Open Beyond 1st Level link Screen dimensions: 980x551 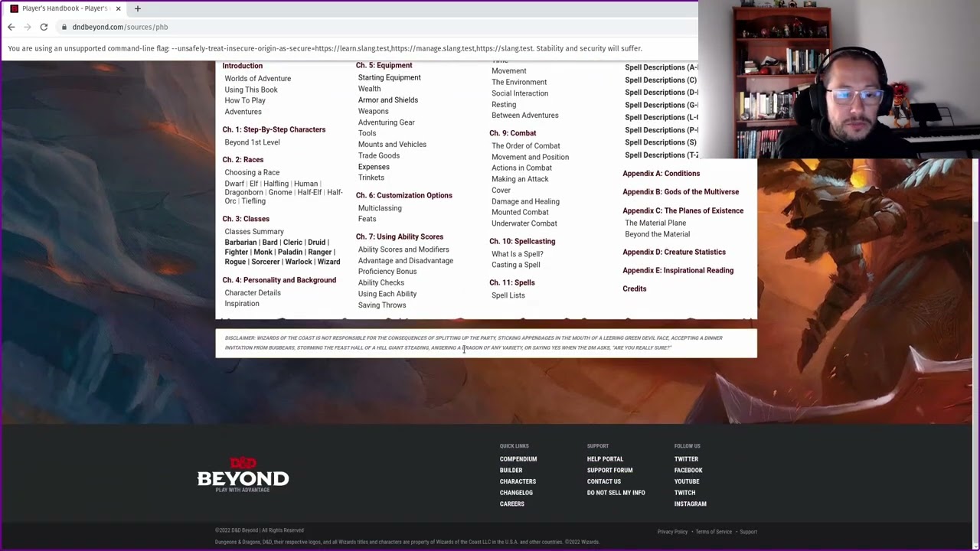click(x=252, y=142)
